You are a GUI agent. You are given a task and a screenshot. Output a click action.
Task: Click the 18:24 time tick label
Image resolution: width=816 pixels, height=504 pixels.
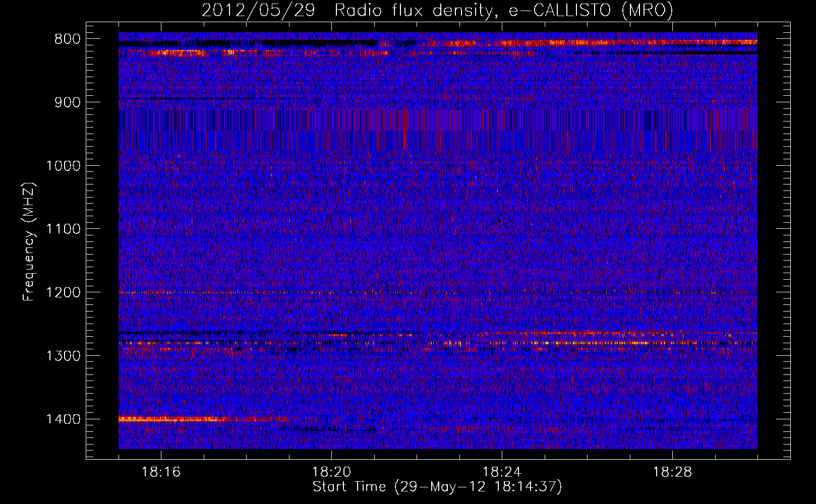tap(502, 472)
